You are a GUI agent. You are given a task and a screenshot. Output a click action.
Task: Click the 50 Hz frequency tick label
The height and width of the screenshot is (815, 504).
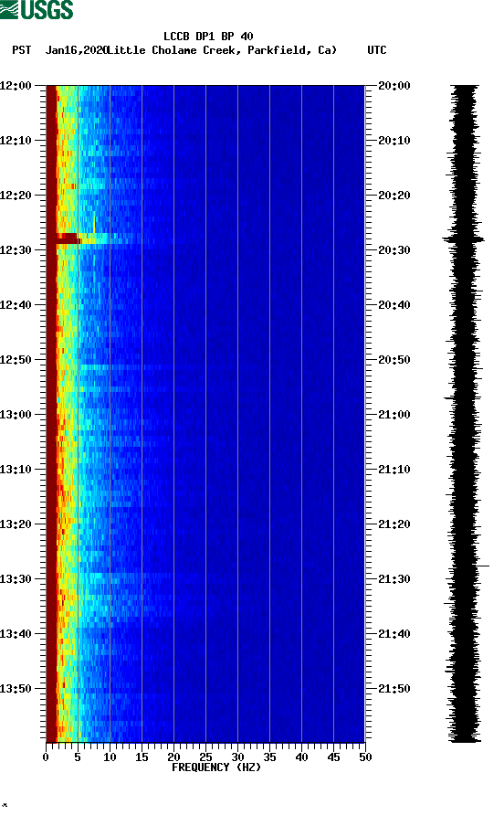coord(365,757)
